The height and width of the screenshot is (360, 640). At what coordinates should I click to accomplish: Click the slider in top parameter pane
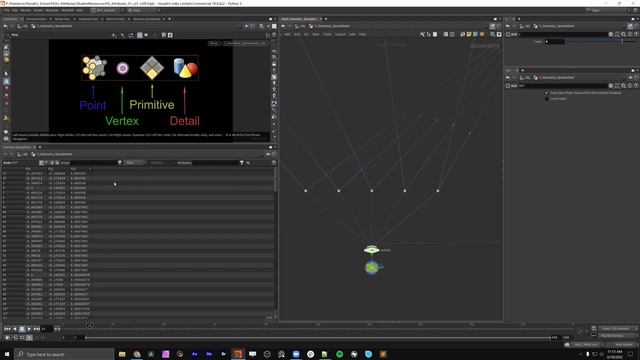[x=600, y=42]
